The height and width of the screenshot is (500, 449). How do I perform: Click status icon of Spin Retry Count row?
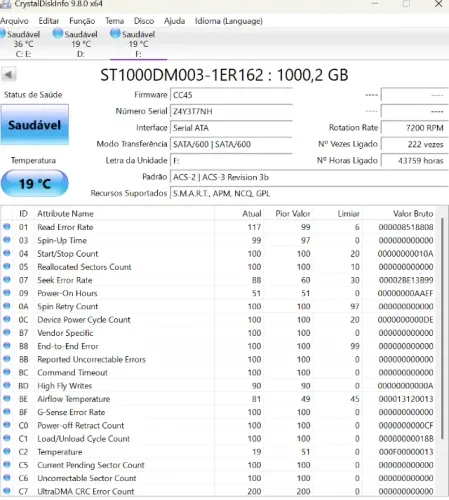coord(7,306)
